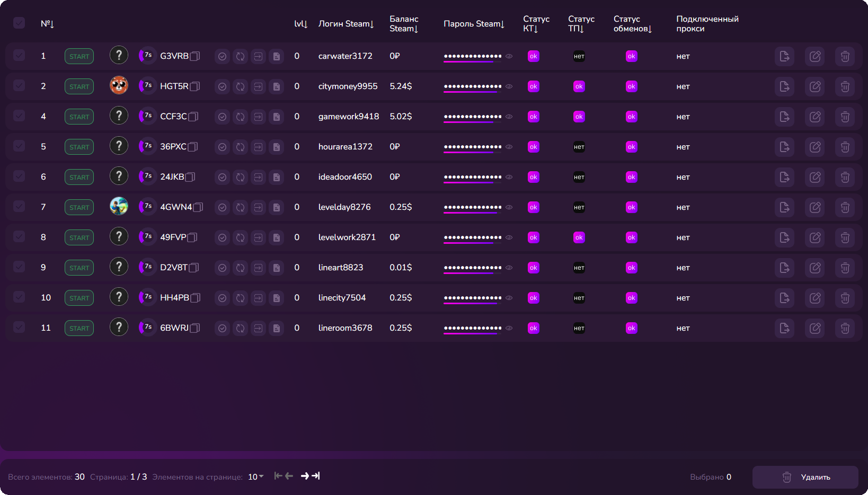Click the Удалить button
The width and height of the screenshot is (868, 495).
point(805,477)
